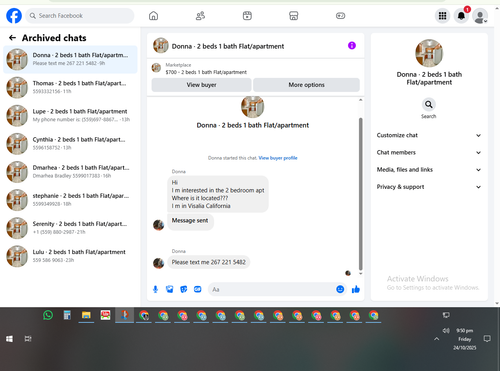Screen dimensions: 500x371
Task: Open the emoji picker in message box
Action: tap(340, 289)
